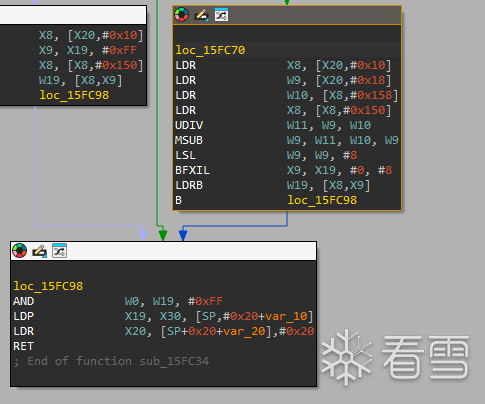The height and width of the screenshot is (404, 485).
Task: Click the LSL instruction mnemonic
Action: pos(186,155)
